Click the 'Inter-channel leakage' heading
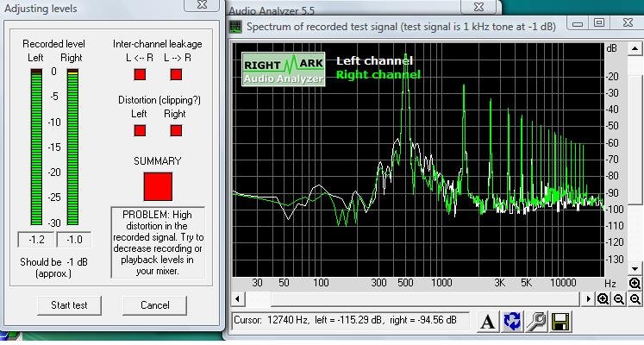 point(158,44)
